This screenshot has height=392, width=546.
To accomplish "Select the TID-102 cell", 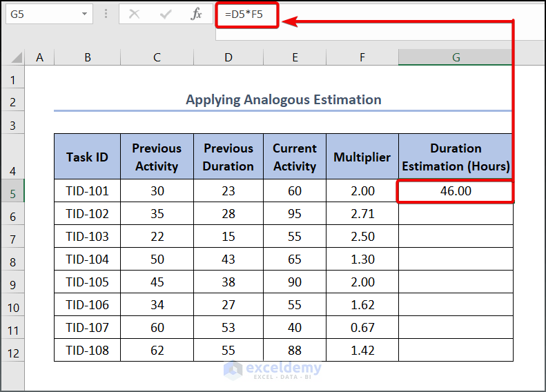I will 88,213.
